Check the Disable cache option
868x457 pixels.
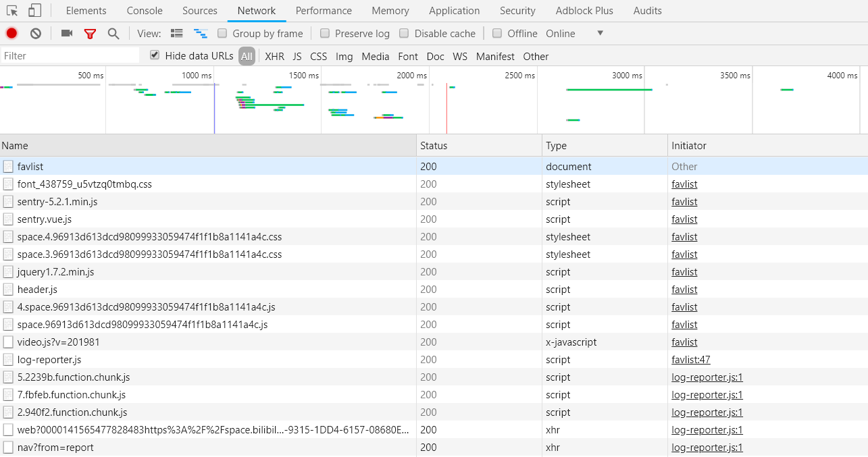404,33
